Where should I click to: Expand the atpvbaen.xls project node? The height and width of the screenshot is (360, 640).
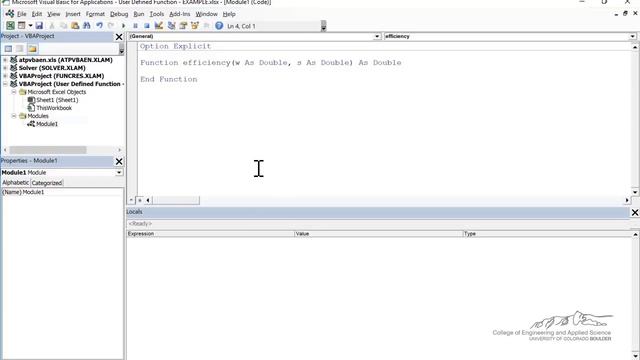(x=5, y=60)
